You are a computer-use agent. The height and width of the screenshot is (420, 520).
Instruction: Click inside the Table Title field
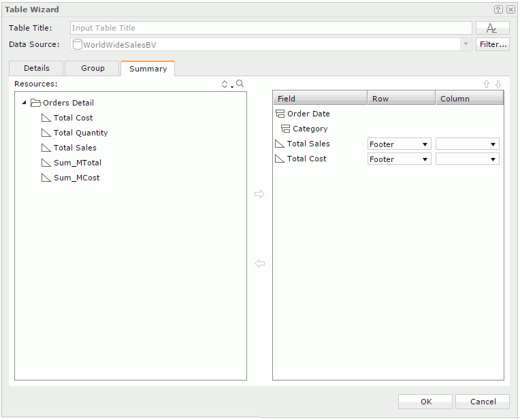271,28
